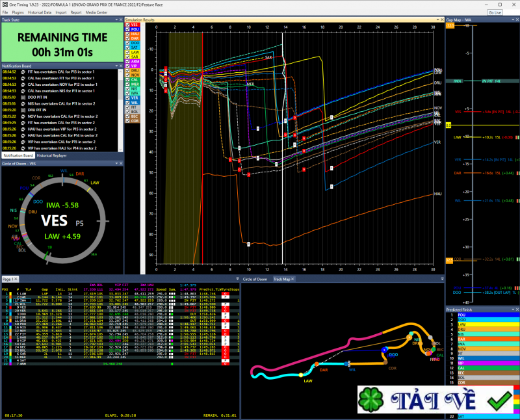Image resolution: width=520 pixels, height=420 pixels.
Task: Close the Gap Map - IWA panel
Action: [517, 20]
